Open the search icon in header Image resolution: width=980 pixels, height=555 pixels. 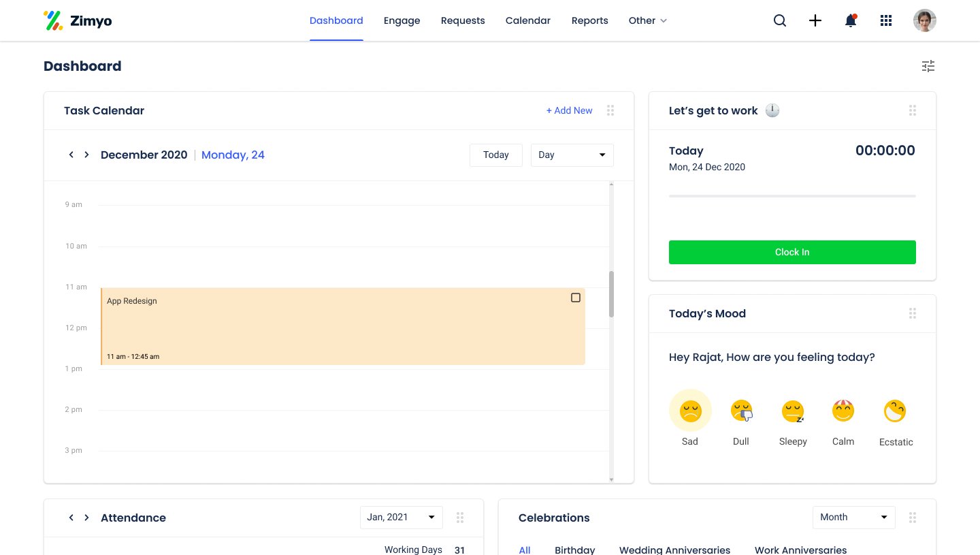click(780, 20)
